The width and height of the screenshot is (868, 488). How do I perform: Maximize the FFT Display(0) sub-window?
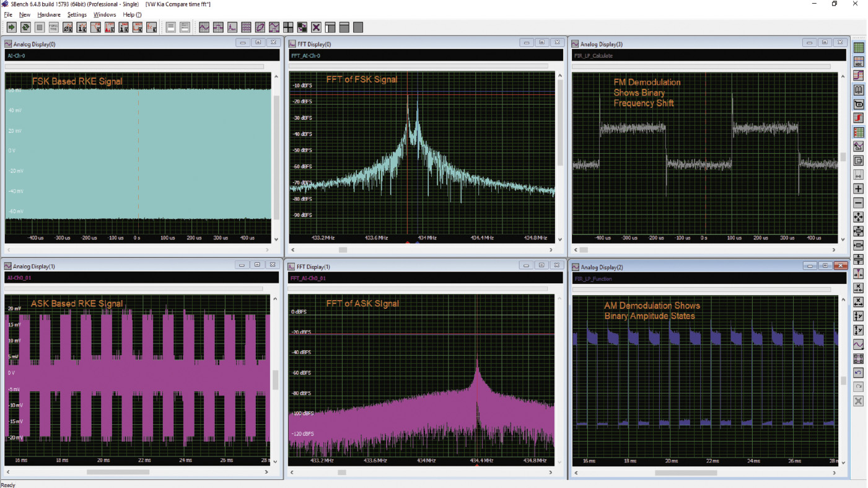[541, 43]
